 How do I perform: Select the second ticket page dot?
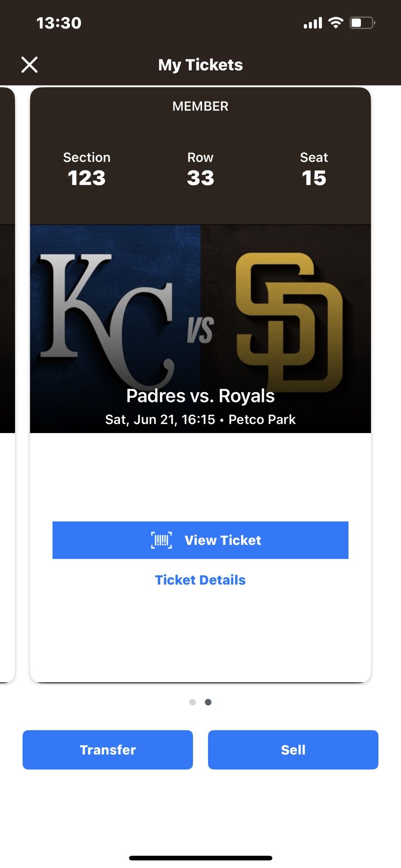[208, 702]
